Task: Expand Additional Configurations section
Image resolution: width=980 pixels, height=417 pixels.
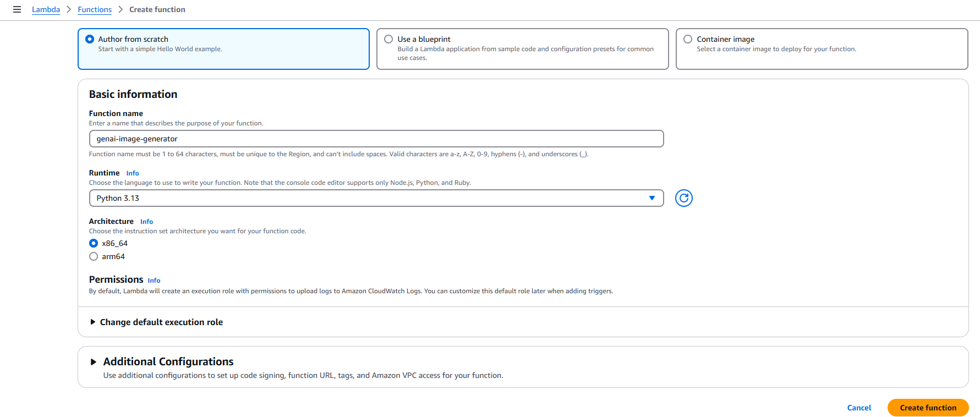Action: point(162,361)
